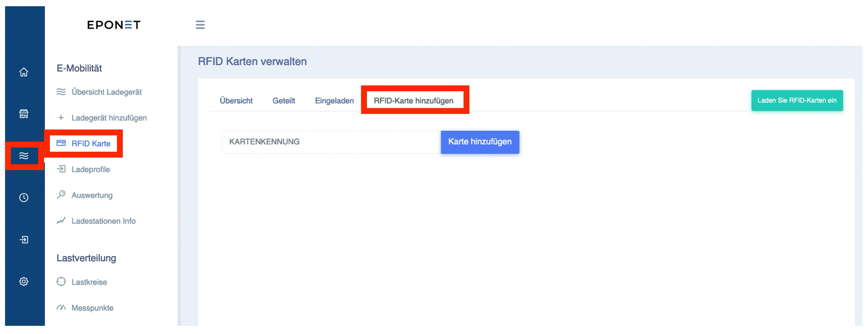
Task: Select the E-Mobilität waves icon in the sidebar
Action: pyautogui.click(x=24, y=156)
